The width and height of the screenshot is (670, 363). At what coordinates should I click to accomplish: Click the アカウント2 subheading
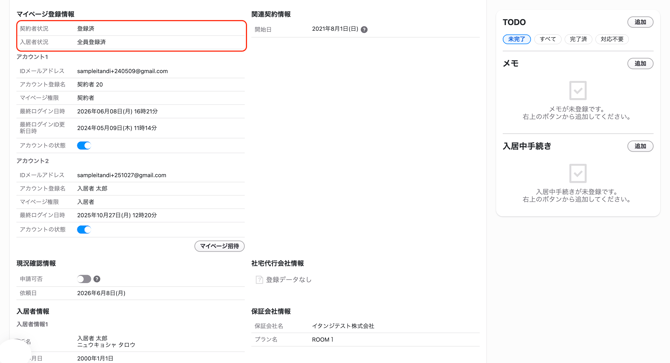click(32, 161)
